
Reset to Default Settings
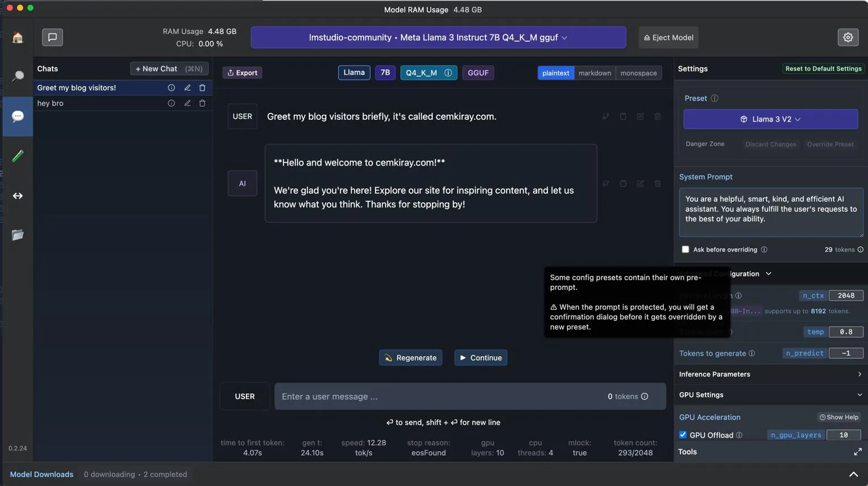(x=823, y=68)
